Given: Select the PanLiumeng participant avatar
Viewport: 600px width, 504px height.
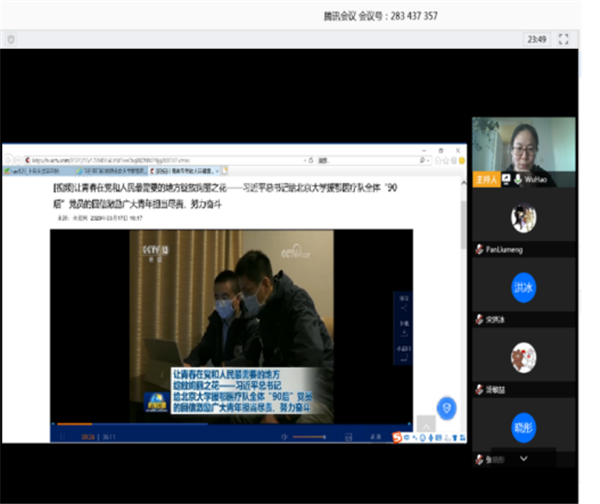Looking at the screenshot, I should coord(523,217).
